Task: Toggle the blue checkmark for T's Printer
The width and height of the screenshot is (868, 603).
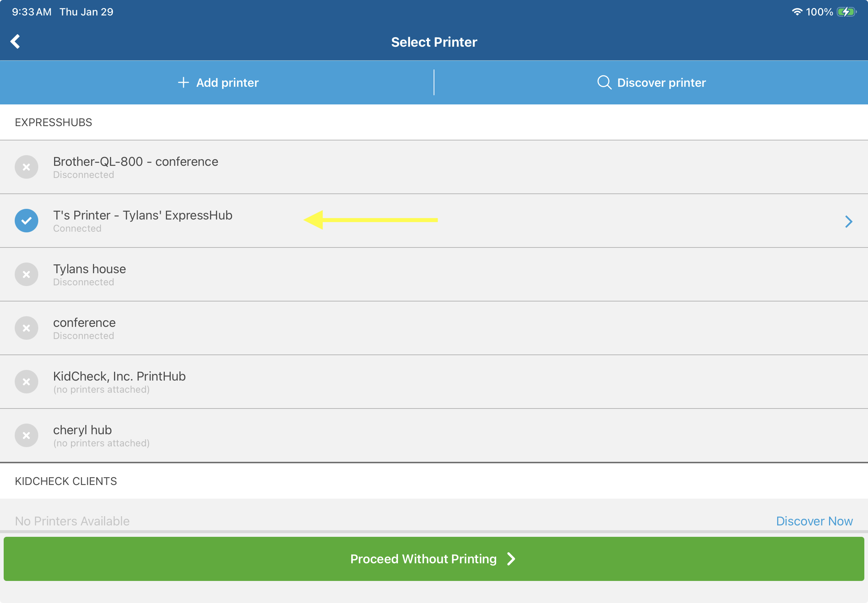Action: coord(26,221)
